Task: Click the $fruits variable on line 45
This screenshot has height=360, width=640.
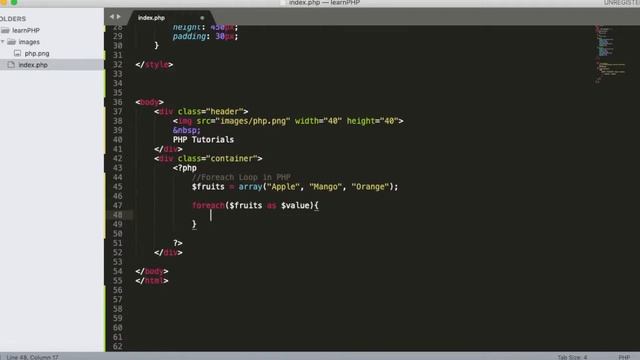Action: 208,187
